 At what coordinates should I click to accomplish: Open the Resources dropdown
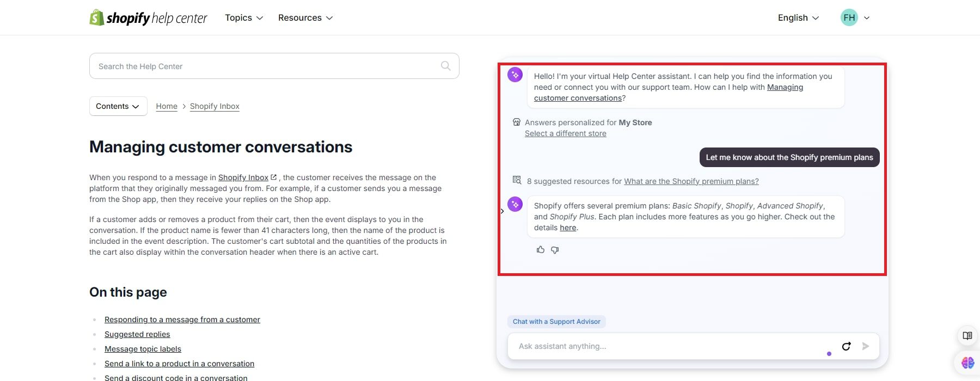305,17
